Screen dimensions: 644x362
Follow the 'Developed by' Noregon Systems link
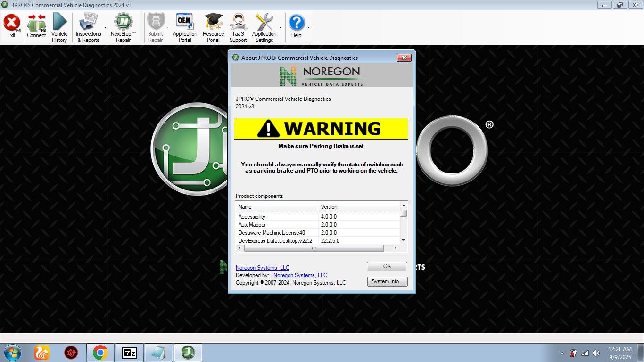(x=300, y=275)
